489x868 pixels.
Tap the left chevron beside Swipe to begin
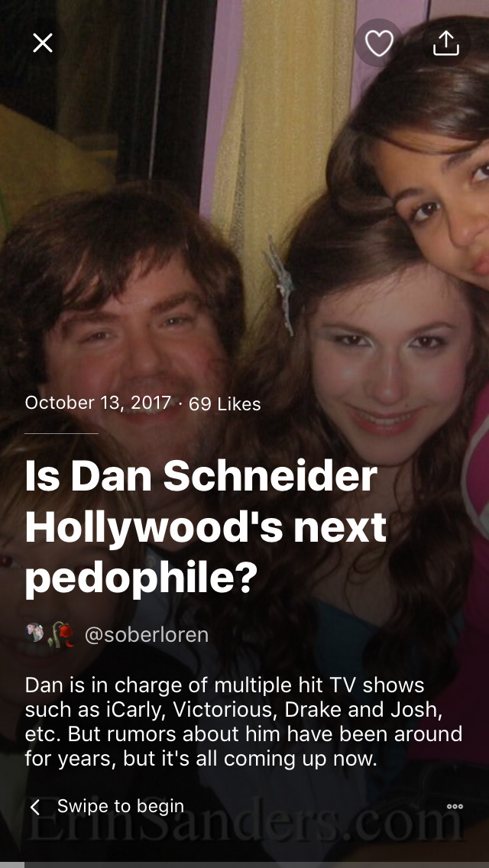tap(35, 807)
